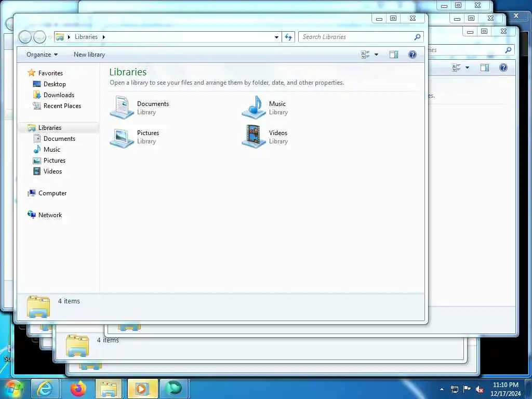Image resolution: width=532 pixels, height=399 pixels.
Task: Select Recent Places in the sidebar
Action: pyautogui.click(x=62, y=106)
